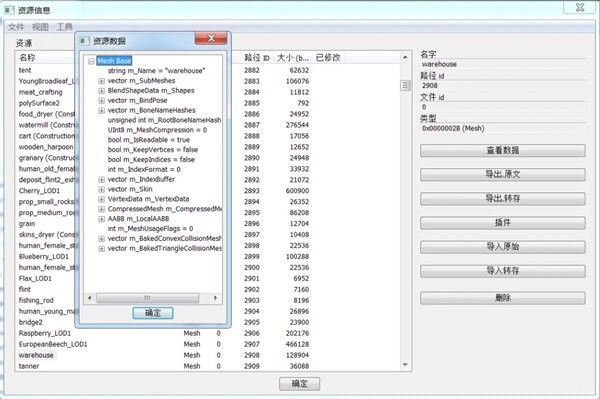Expand the vector m_BindPose node

(x=101, y=101)
